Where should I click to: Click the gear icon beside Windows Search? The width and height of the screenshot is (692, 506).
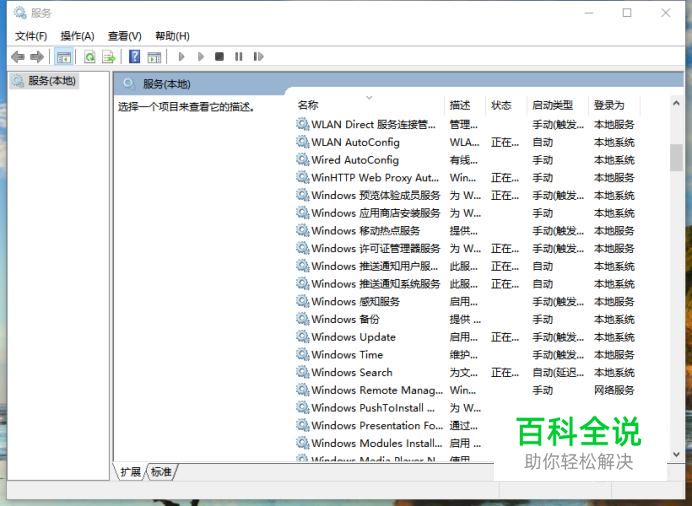click(302, 372)
